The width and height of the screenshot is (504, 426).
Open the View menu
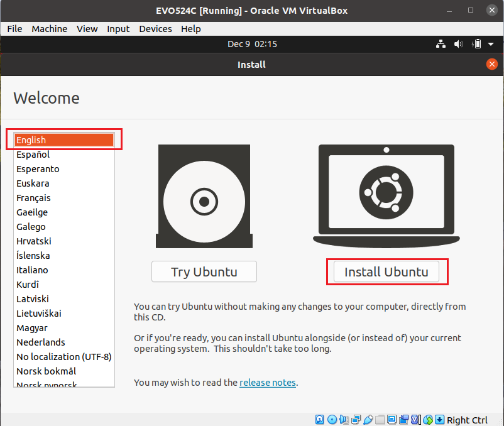87,29
